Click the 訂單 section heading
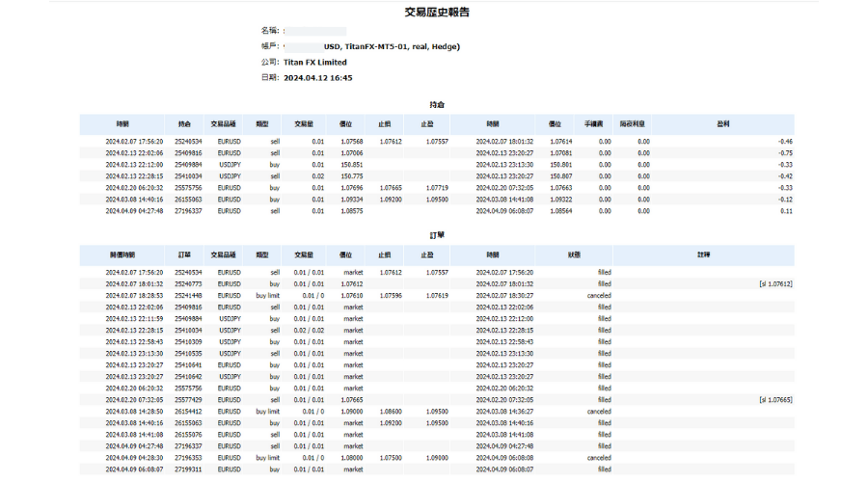 coord(437,235)
